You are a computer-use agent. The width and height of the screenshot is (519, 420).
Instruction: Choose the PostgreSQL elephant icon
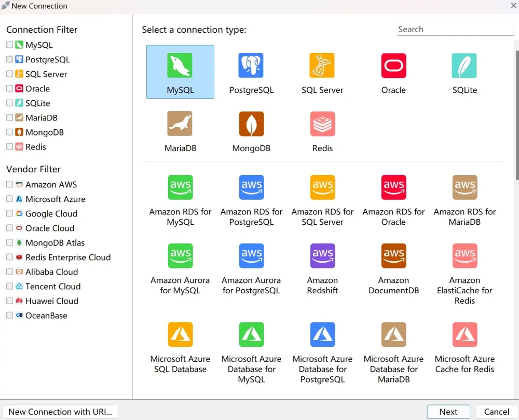251,65
